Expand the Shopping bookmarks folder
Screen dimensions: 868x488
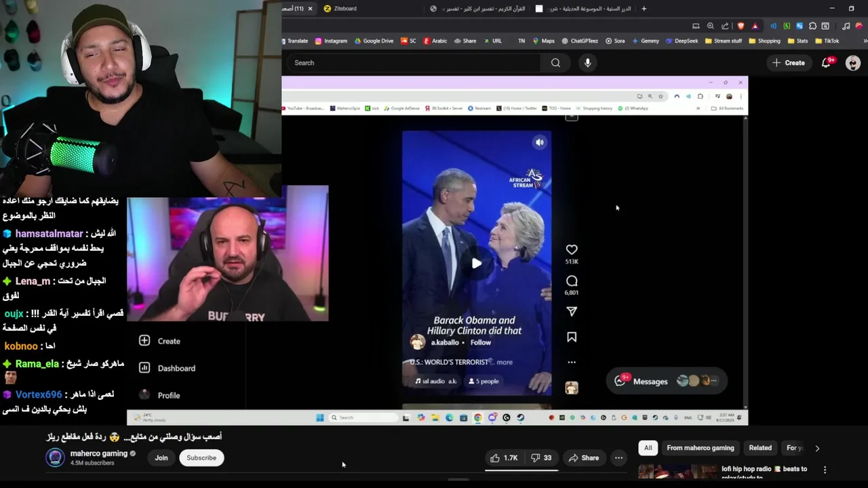765,41
